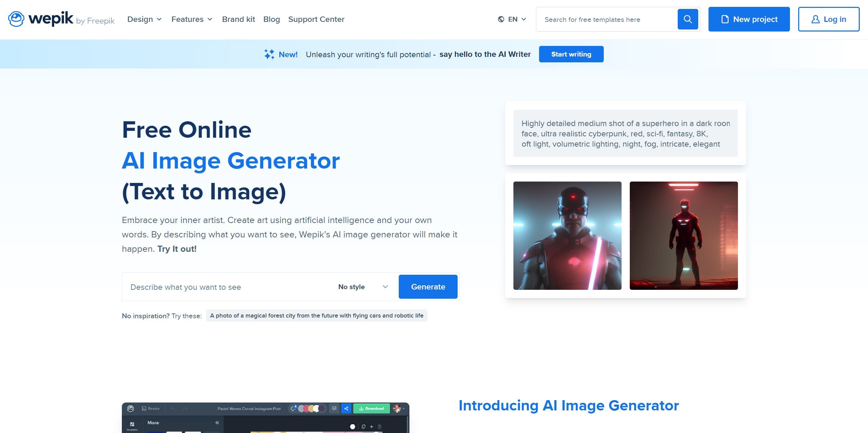868x433 pixels.
Task: Click the Wepik logo icon
Action: [16, 19]
